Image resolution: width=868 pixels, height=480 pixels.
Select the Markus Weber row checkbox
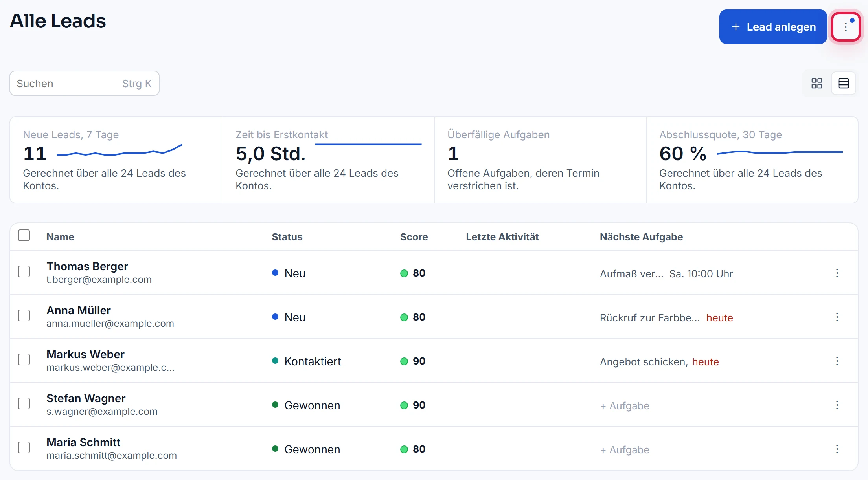pyautogui.click(x=24, y=359)
